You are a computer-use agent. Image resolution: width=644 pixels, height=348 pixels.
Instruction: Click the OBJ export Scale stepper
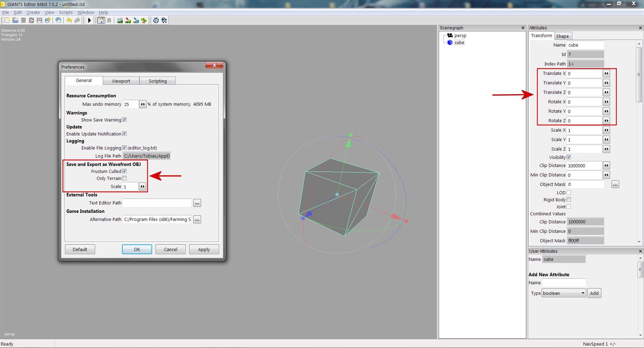coord(142,187)
